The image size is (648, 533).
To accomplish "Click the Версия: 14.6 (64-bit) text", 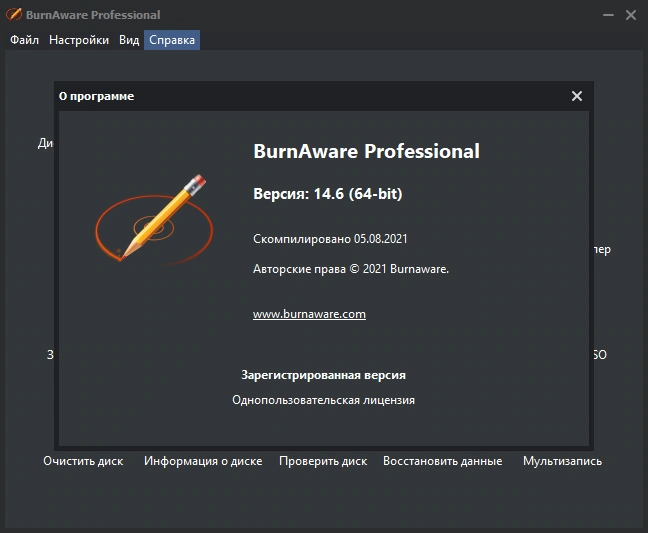I will 328,194.
